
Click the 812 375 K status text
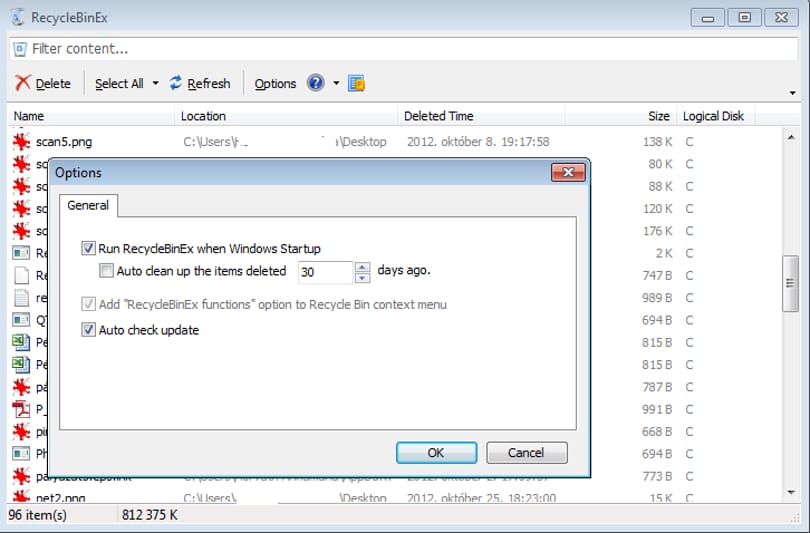tap(149, 515)
